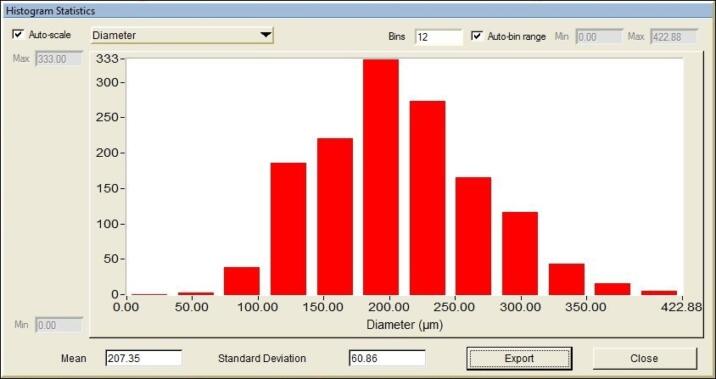Click the Export button

click(519, 358)
